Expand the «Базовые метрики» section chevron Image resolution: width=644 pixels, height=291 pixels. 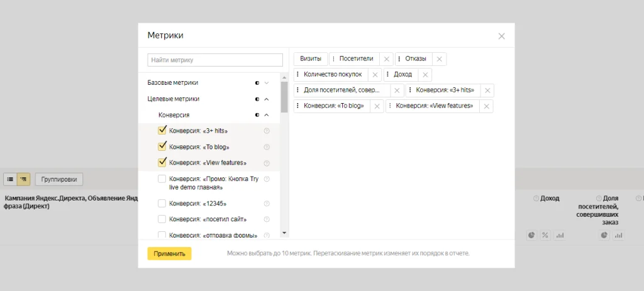click(267, 83)
